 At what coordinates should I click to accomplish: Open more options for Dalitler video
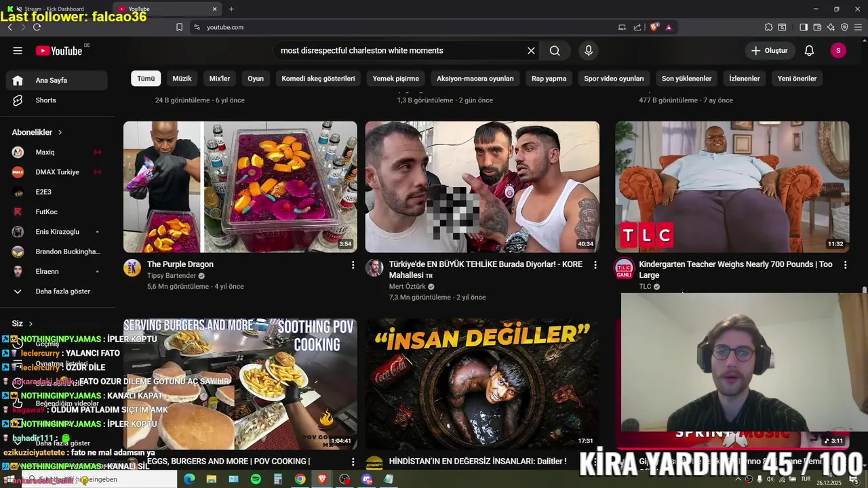[x=595, y=462]
